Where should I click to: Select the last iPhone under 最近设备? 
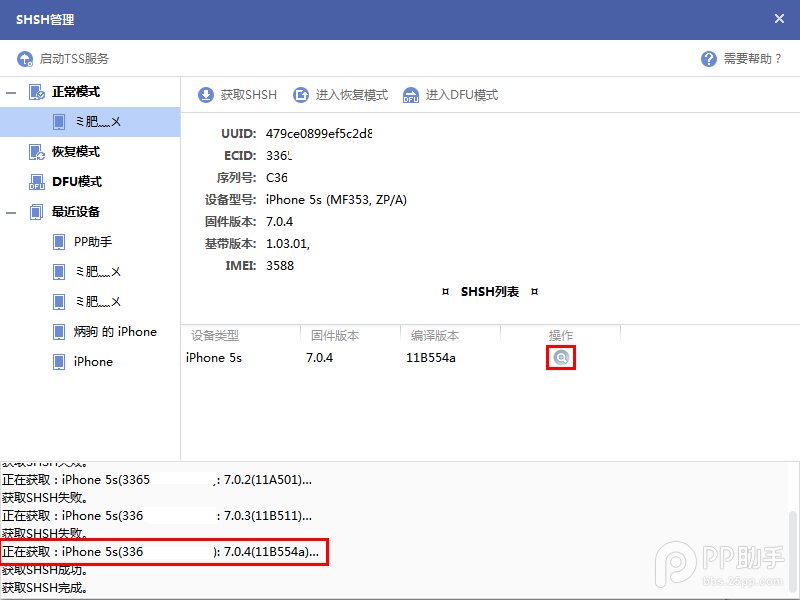point(90,361)
